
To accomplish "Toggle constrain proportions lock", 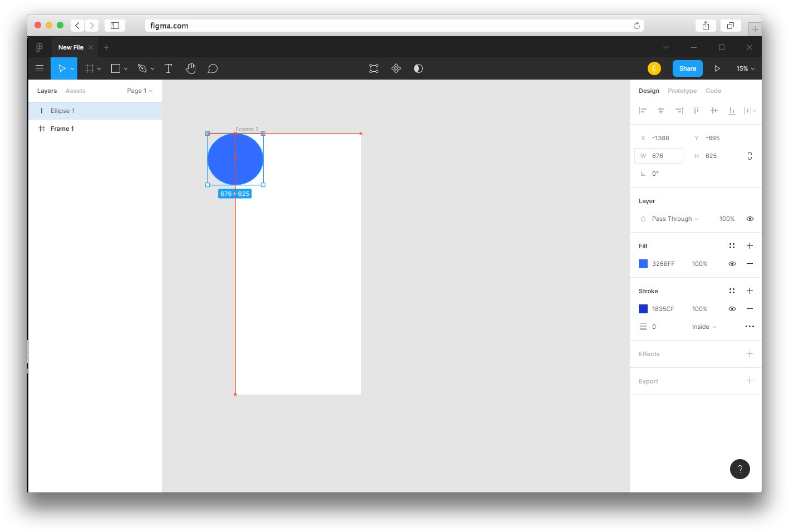I will click(749, 156).
